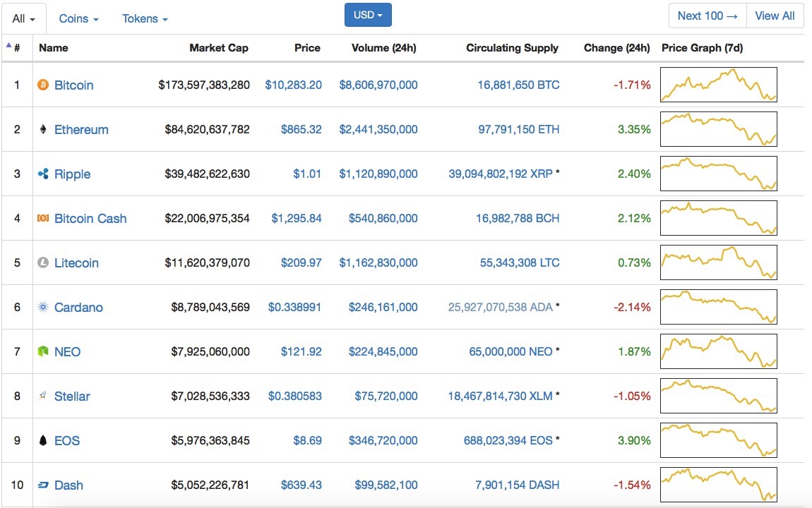Open Ethereum's 7d price graph
Image resolution: width=812 pixels, height=508 pixels.
point(719,129)
